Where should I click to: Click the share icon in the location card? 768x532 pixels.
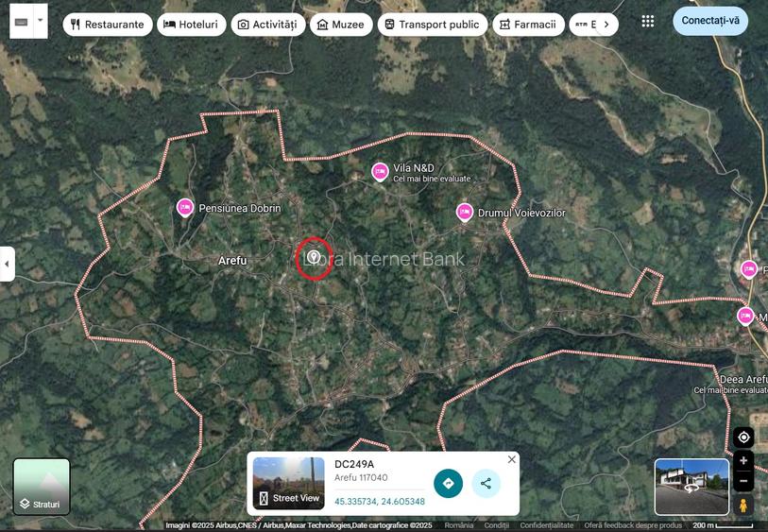point(486,484)
